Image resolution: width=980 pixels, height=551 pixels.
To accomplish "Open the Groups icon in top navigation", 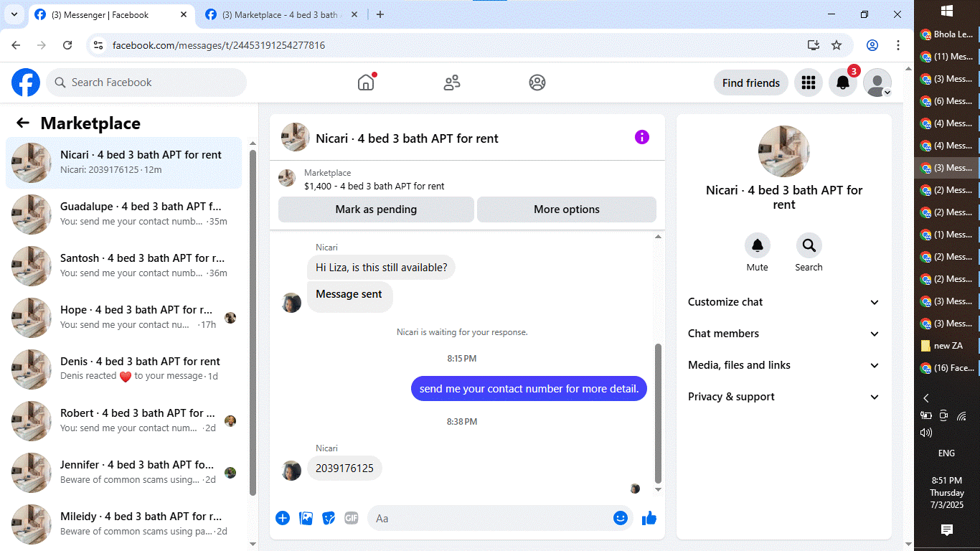I will 537,83.
